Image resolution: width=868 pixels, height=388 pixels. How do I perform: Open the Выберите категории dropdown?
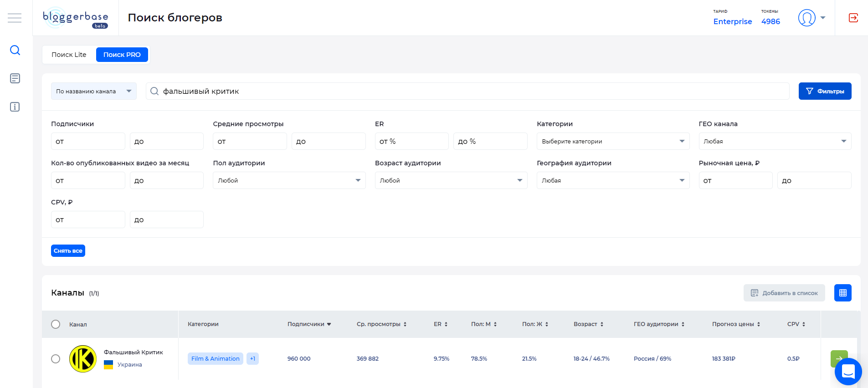pyautogui.click(x=613, y=141)
